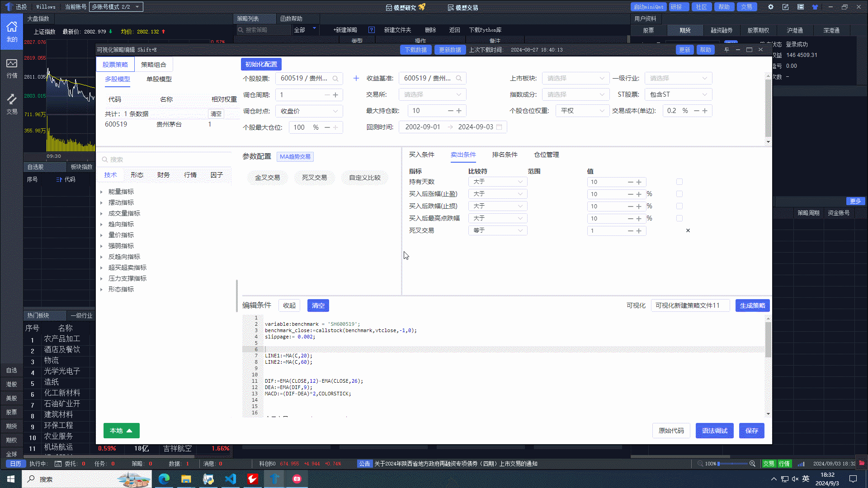
Task: Expand 趋向指标 tree node
Action: point(102,225)
